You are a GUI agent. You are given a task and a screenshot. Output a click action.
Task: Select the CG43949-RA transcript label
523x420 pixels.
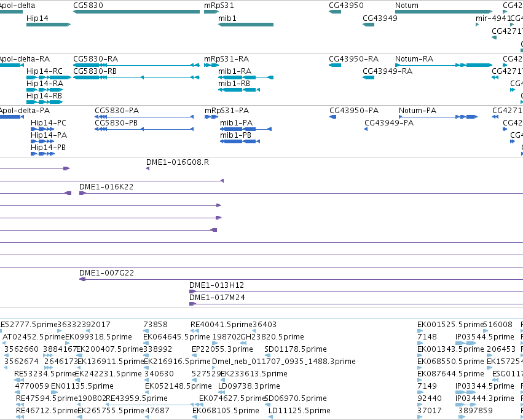[x=388, y=71]
